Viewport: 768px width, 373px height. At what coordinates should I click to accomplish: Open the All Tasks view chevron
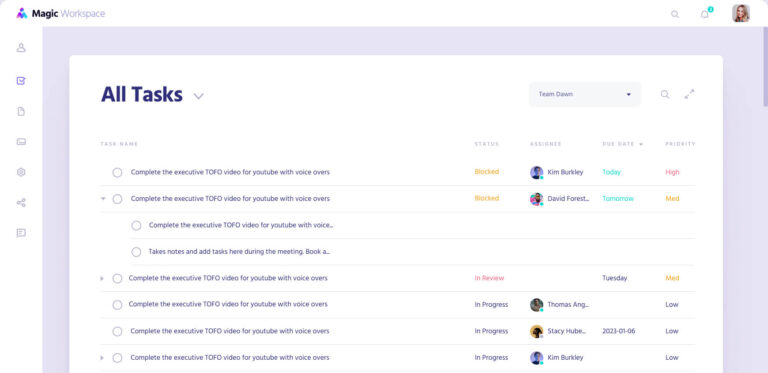(198, 96)
